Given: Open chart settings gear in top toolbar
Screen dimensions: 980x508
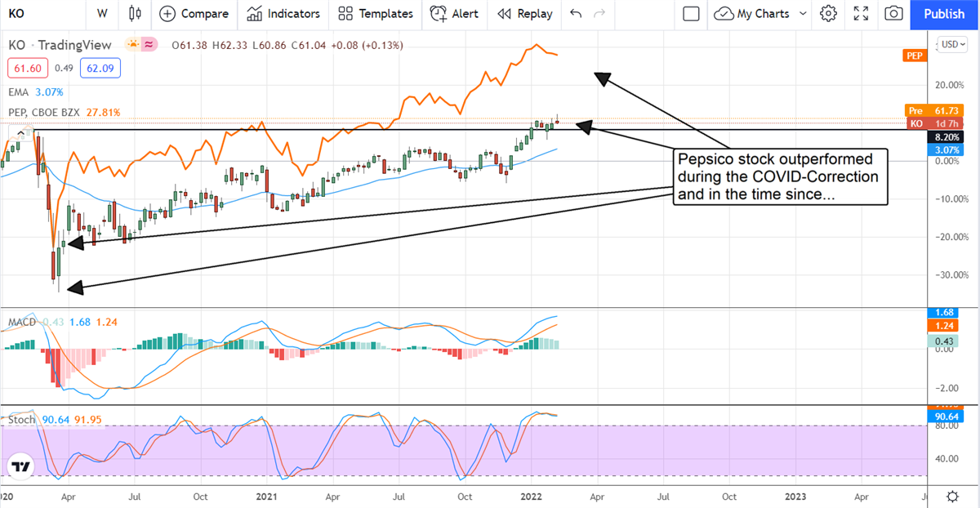Looking at the screenshot, I should tap(828, 14).
